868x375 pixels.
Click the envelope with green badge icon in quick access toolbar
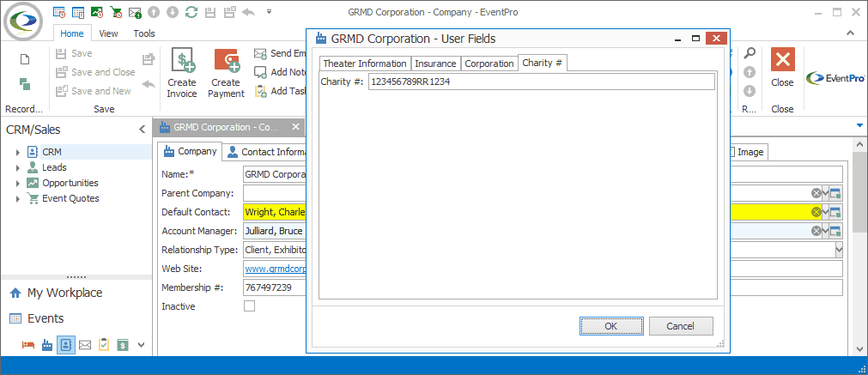point(135,12)
